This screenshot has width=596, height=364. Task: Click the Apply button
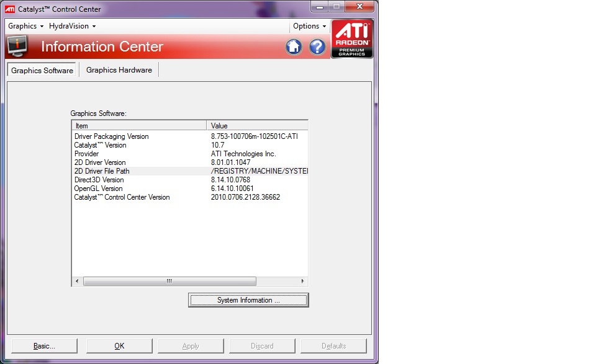pos(191,346)
